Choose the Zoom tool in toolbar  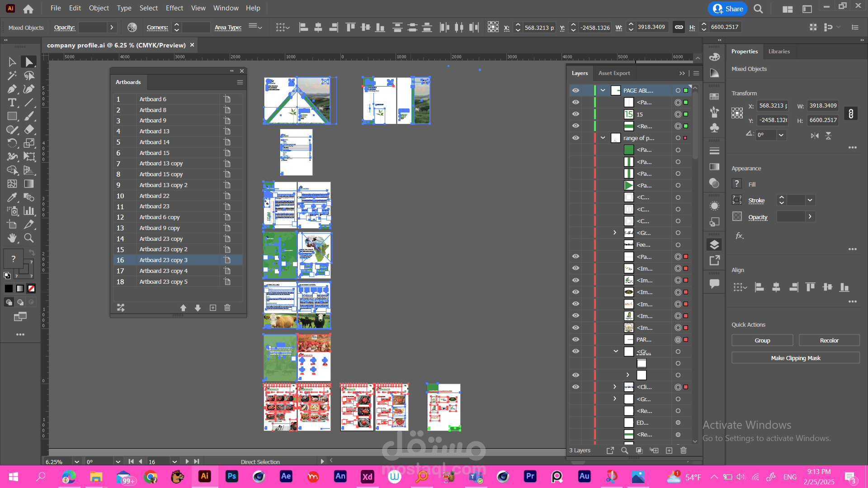(29, 238)
